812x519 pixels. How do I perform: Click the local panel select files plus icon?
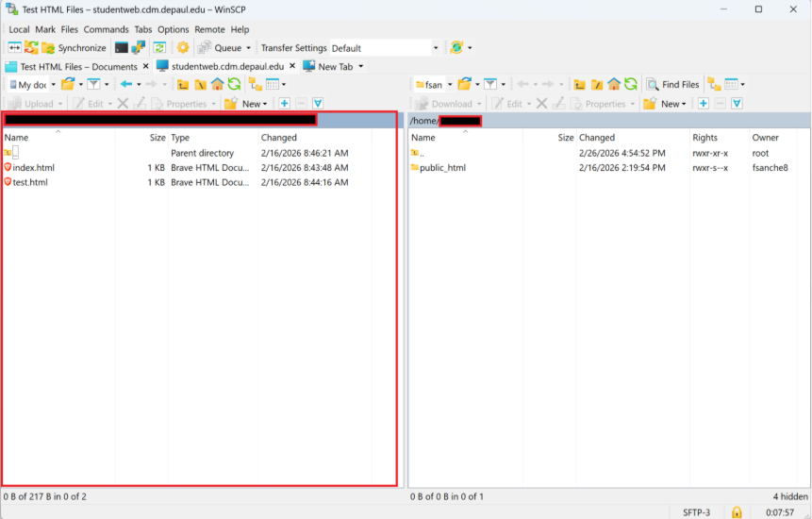tap(284, 104)
